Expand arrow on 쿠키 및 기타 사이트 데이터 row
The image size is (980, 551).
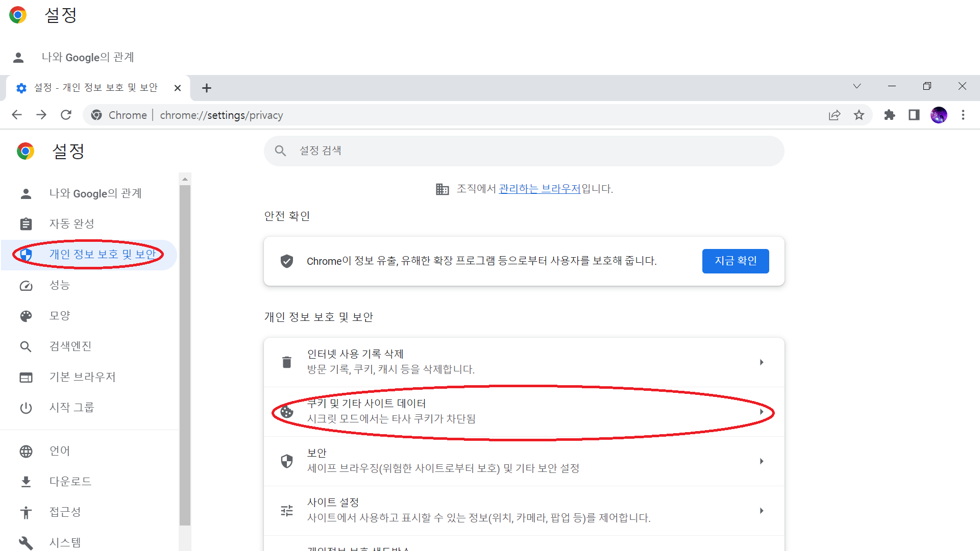762,412
